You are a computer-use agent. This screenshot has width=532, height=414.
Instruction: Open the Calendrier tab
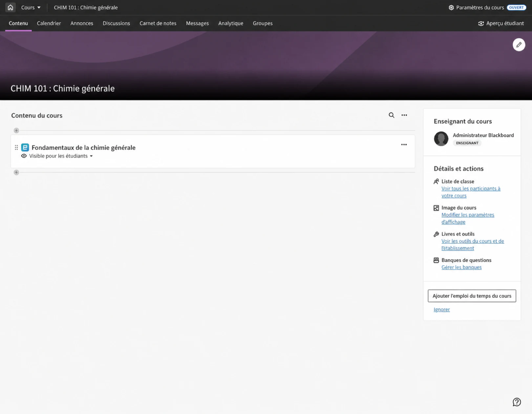49,23
